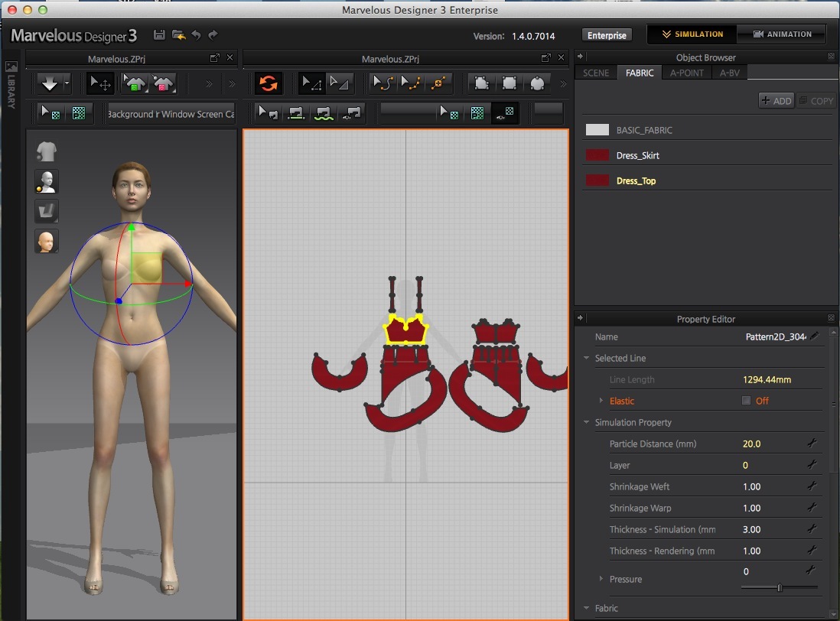Expand the Elastic property arrow

[x=601, y=401]
